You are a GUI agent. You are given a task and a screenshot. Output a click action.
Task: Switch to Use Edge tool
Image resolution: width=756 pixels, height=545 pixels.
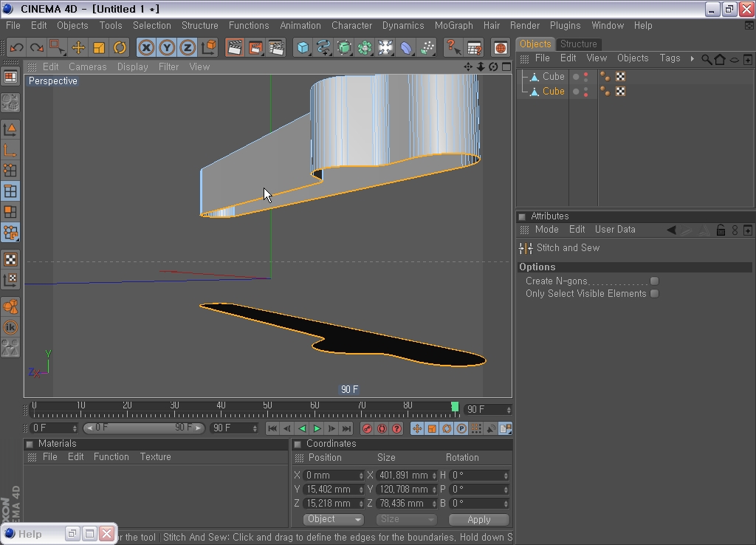[10, 191]
